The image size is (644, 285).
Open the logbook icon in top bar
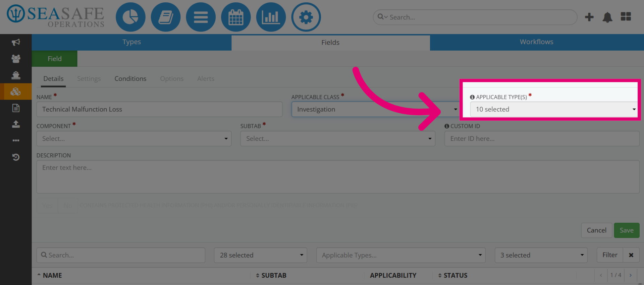tap(166, 17)
